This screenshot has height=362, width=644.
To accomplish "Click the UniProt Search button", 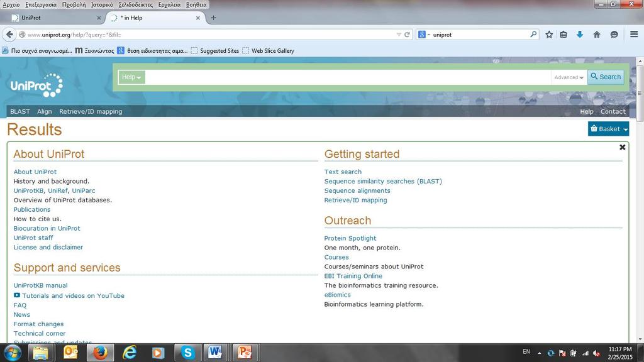I will pos(606,77).
